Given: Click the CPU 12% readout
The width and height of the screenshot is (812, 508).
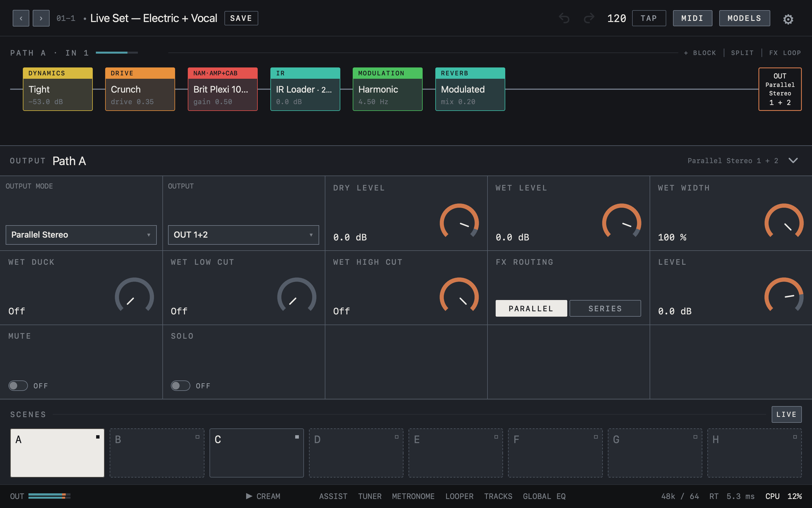Looking at the screenshot, I should pyautogui.click(x=784, y=496).
